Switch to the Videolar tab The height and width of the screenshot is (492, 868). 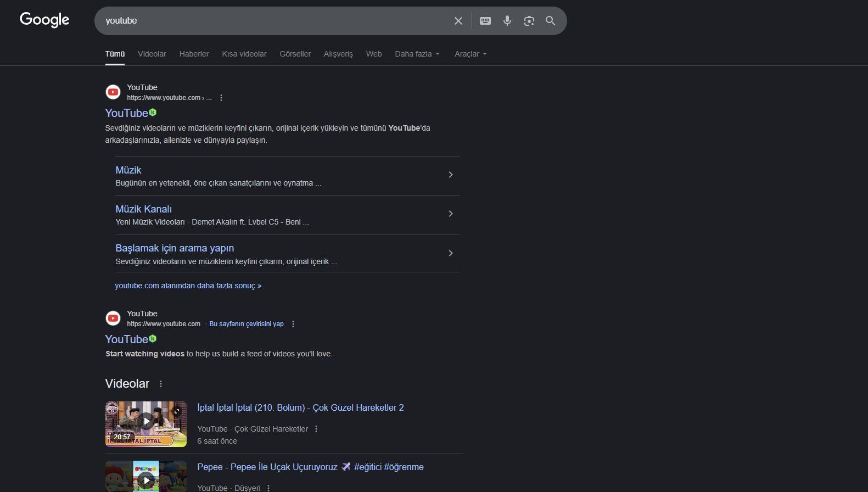[152, 54]
